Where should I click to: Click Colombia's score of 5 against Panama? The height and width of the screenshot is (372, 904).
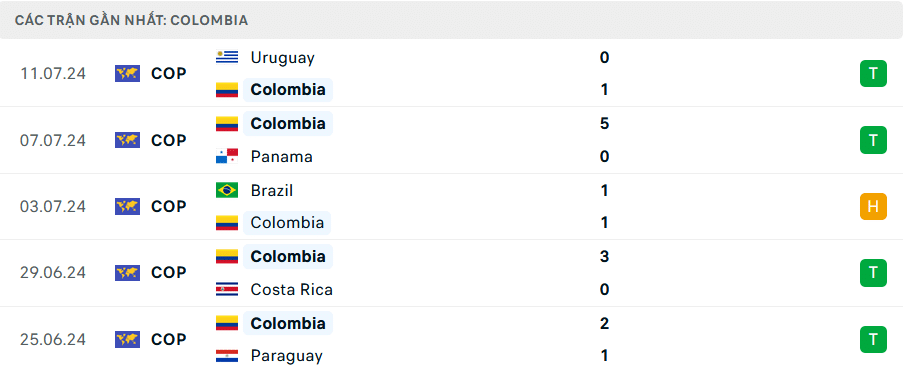(604, 124)
